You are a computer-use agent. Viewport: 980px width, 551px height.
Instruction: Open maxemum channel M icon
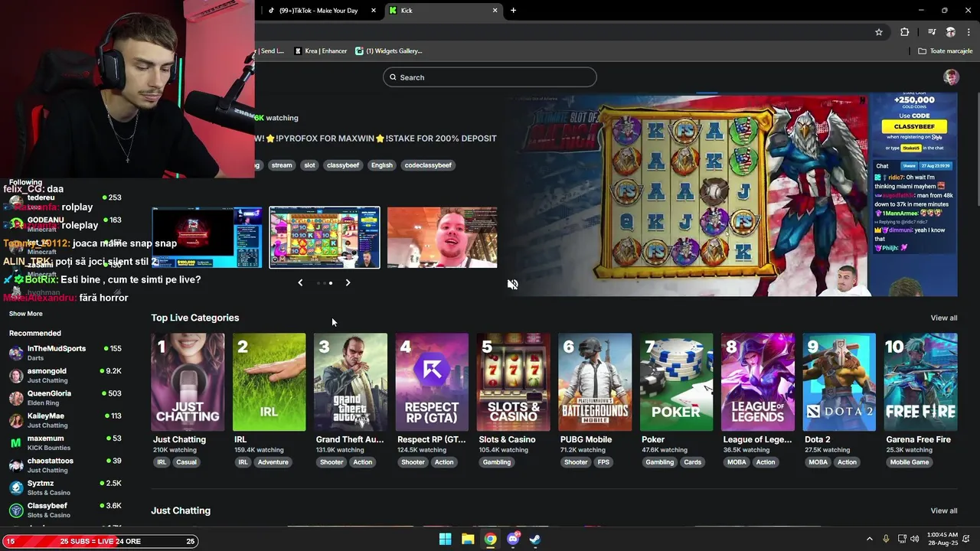pyautogui.click(x=15, y=443)
